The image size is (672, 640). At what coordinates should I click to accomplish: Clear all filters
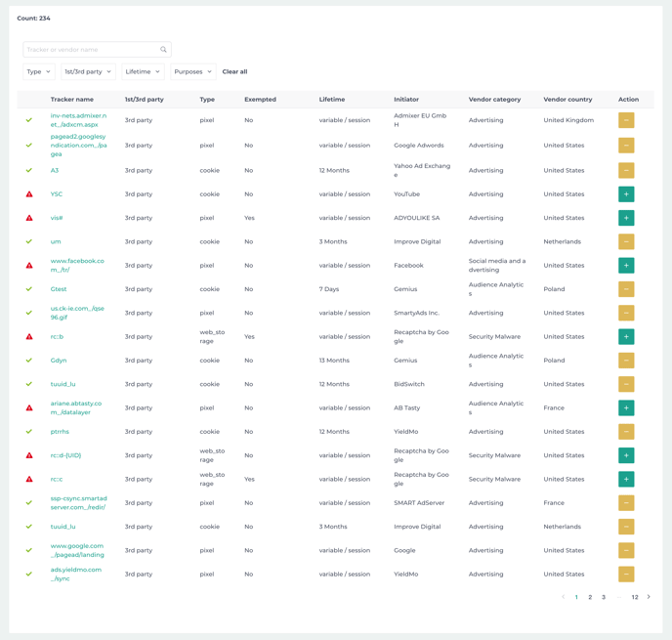click(234, 71)
